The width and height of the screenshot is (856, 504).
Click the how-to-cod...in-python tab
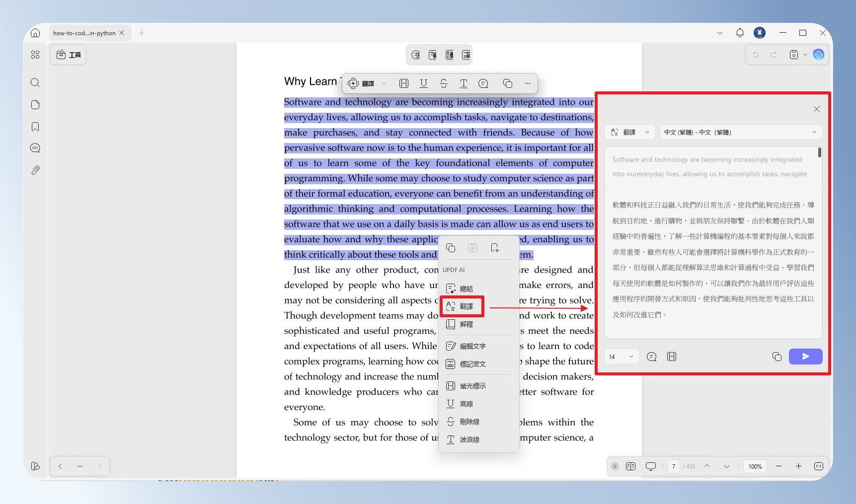[84, 33]
